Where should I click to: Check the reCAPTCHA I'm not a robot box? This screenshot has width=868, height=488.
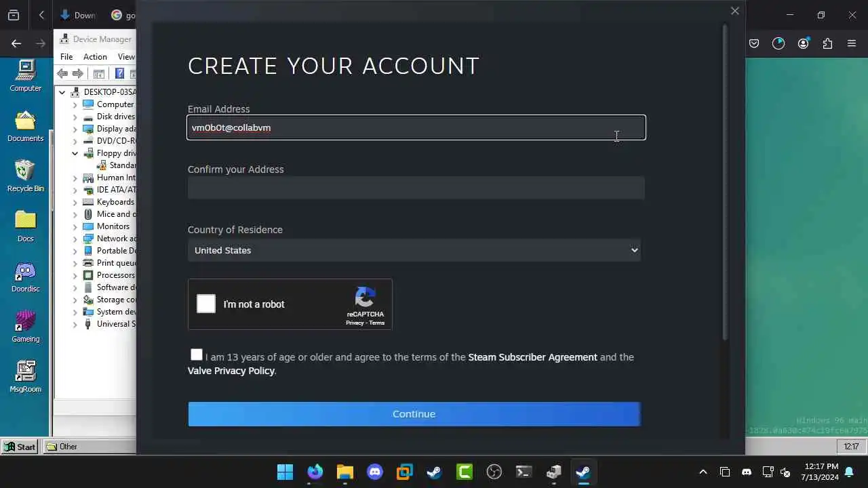[x=206, y=304]
